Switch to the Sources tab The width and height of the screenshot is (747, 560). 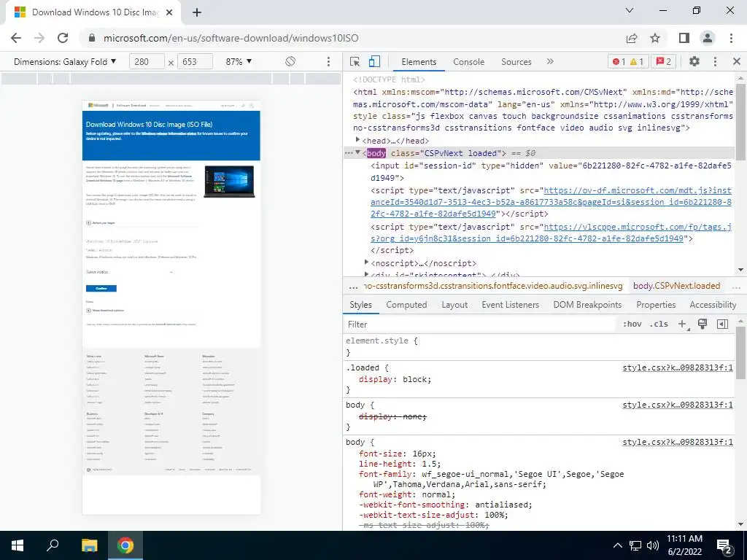(516, 62)
